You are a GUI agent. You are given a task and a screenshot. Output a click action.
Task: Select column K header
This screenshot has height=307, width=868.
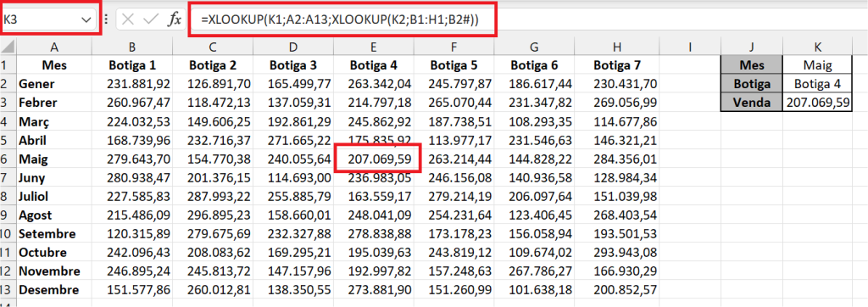pyautogui.click(x=817, y=47)
